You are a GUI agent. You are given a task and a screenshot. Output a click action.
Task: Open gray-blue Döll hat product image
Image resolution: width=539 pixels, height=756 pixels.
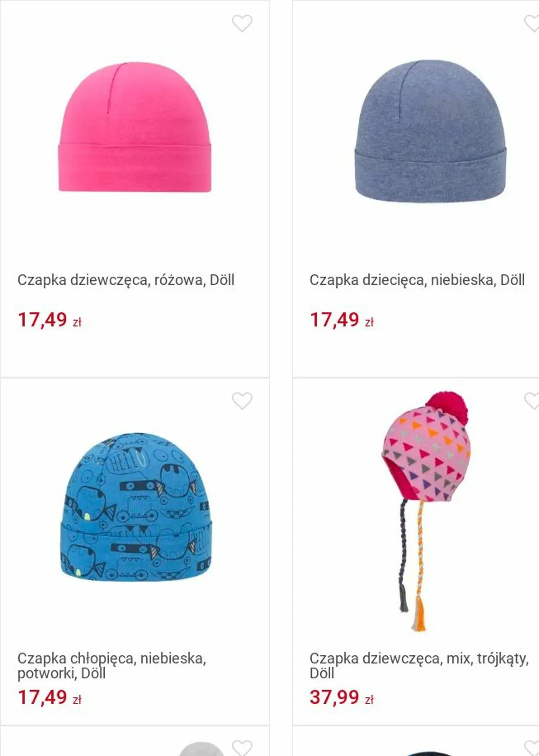(x=430, y=131)
